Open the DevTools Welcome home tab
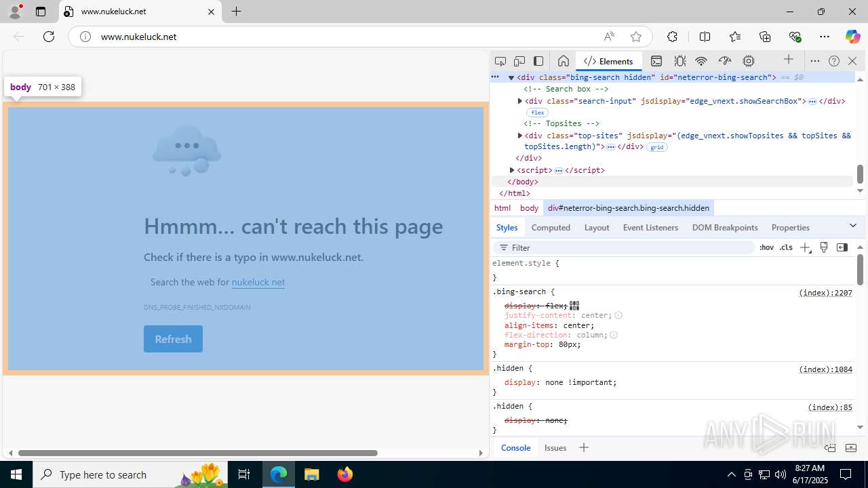The width and height of the screenshot is (868, 488). (x=563, y=61)
